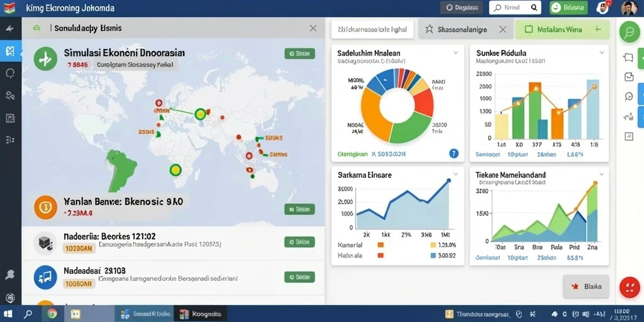Select the blue music note icon entry
This screenshot has width=644, height=322.
pyautogui.click(x=45, y=276)
